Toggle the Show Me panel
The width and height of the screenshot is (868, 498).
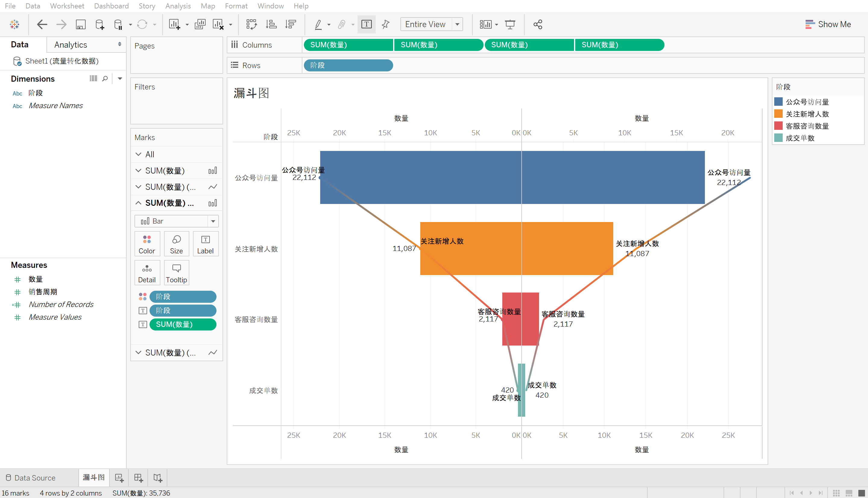coord(828,24)
